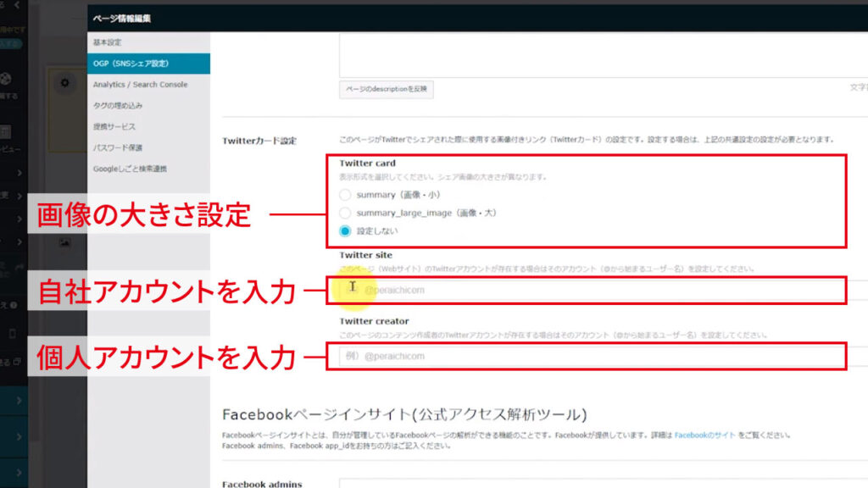Click the ページのdescriptionを反映 button
Viewport: 868px width, 488px height.
tap(387, 89)
